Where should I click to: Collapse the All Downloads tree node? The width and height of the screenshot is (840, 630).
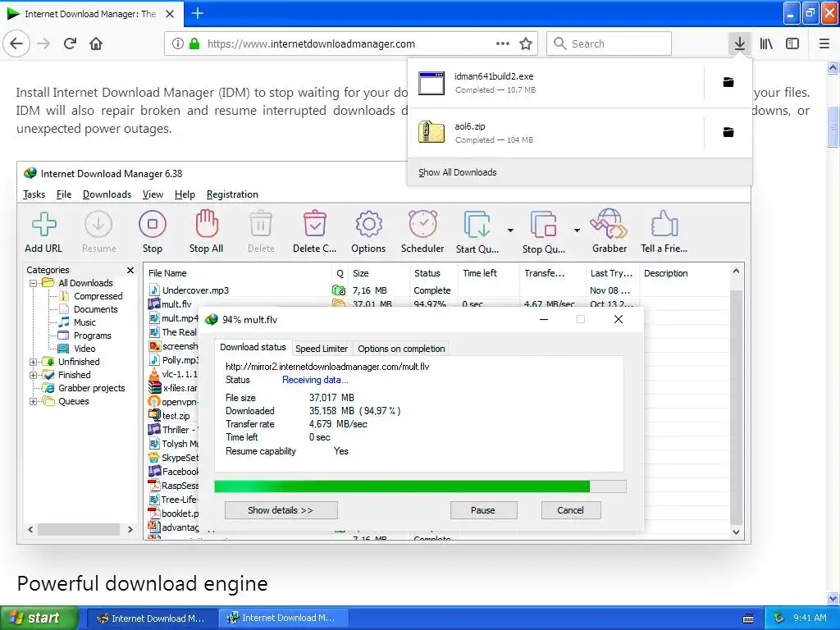click(33, 283)
